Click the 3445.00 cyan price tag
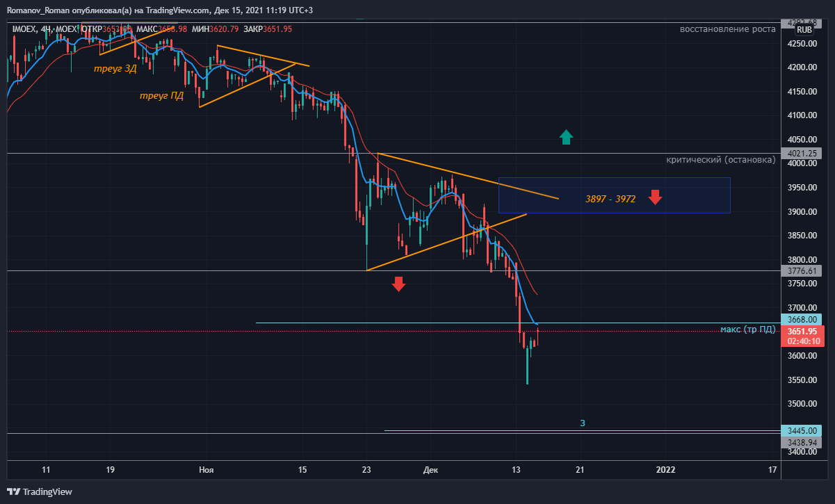This screenshot has height=504, width=835. click(802, 430)
